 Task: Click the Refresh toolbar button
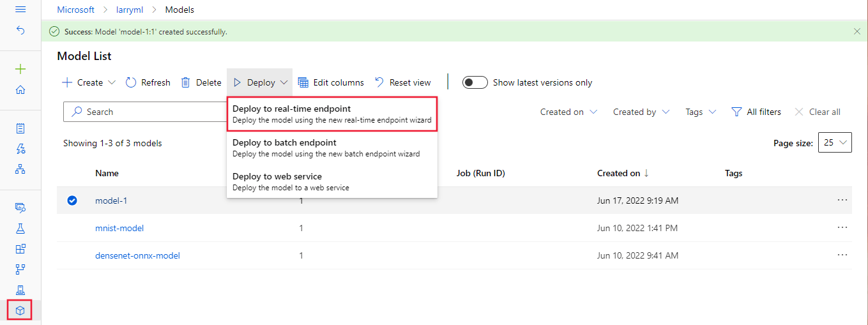148,82
